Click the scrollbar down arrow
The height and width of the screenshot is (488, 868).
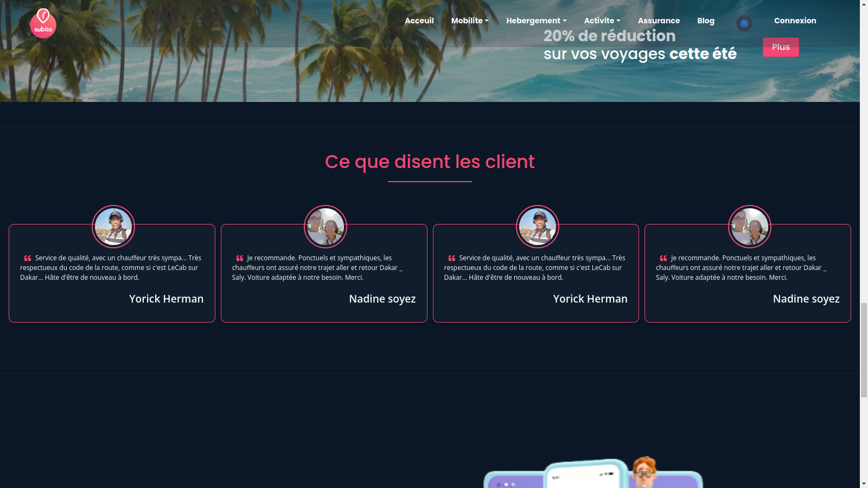click(864, 484)
